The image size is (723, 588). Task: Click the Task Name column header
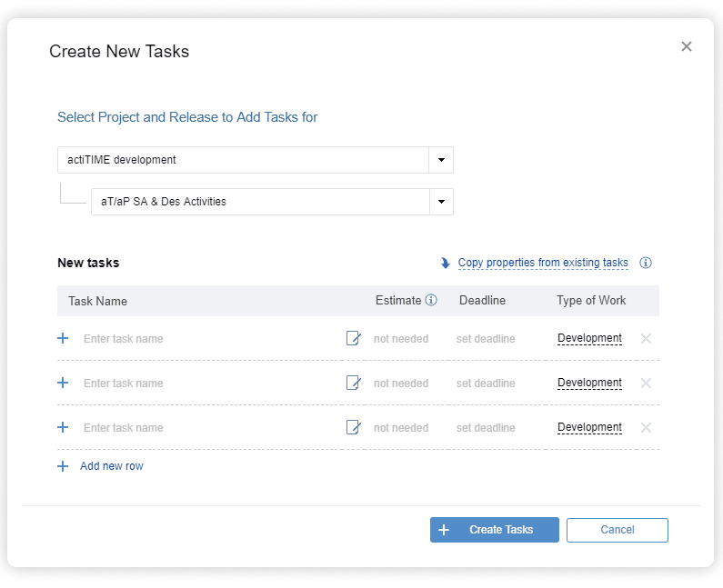(97, 302)
